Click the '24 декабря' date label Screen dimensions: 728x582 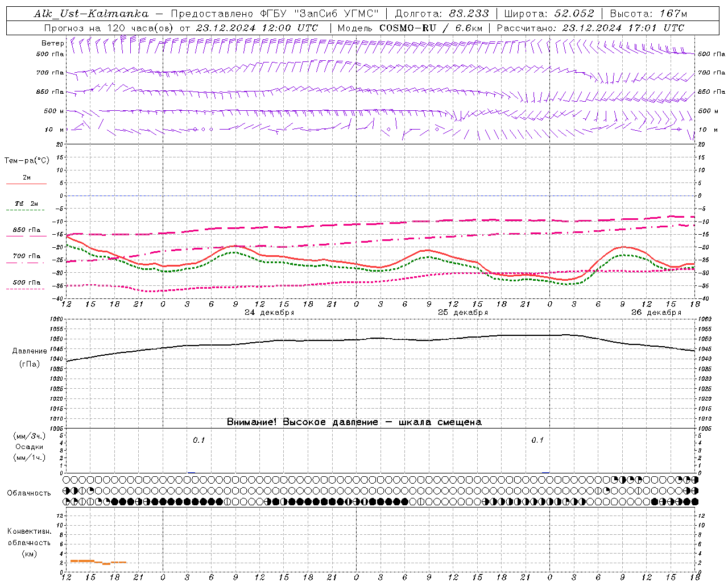pyautogui.click(x=269, y=313)
